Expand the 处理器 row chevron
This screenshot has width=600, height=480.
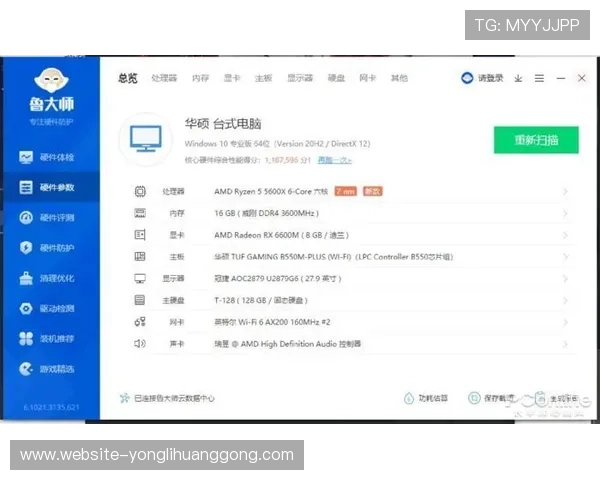click(x=565, y=191)
